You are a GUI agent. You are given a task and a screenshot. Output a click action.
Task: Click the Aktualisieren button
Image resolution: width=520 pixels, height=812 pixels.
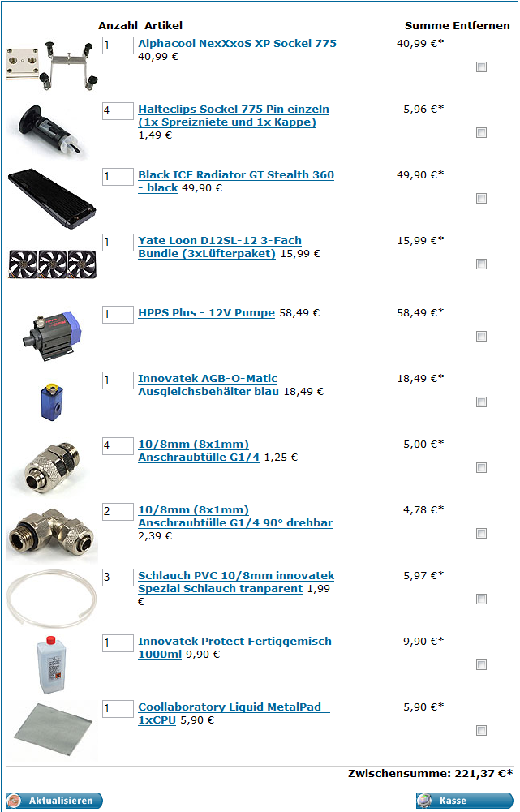tap(54, 800)
